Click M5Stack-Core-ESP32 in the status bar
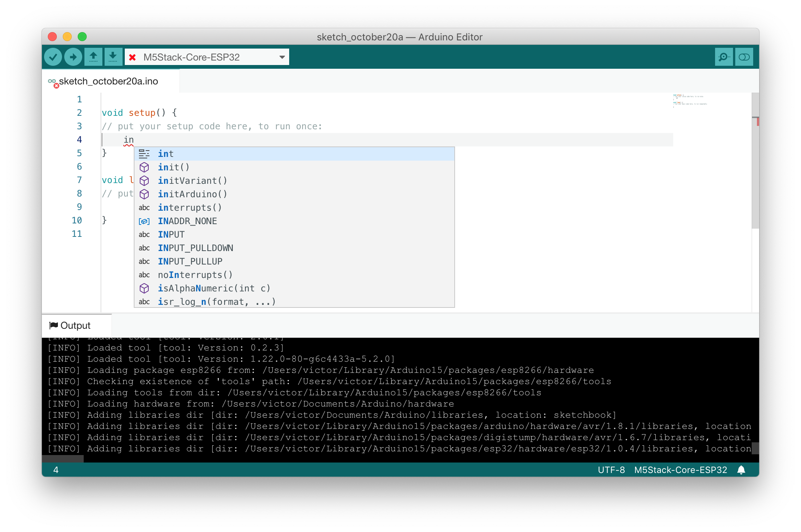Image resolution: width=801 pixels, height=532 pixels. pos(680,470)
